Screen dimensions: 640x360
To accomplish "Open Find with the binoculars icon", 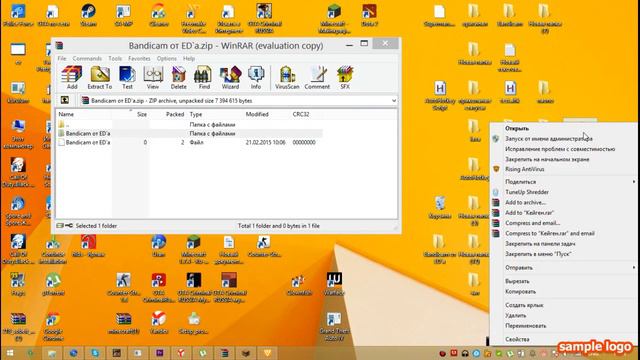I will pos(204,78).
